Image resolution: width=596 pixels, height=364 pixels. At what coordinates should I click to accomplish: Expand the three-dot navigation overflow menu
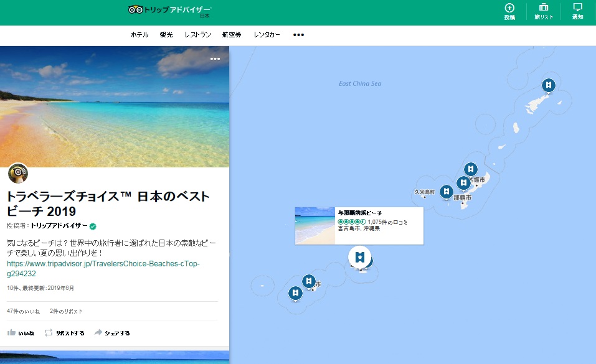point(298,35)
